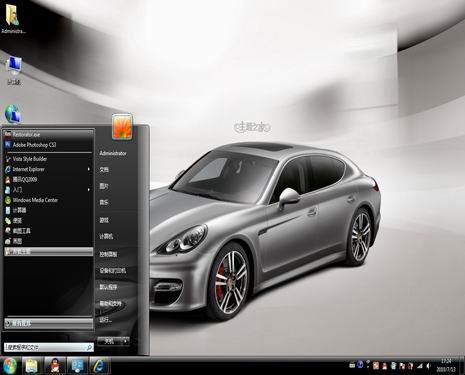This screenshot has height=375, width=465.
Task: Open the shutdown options arrow next to 关机
Action: coord(125,341)
